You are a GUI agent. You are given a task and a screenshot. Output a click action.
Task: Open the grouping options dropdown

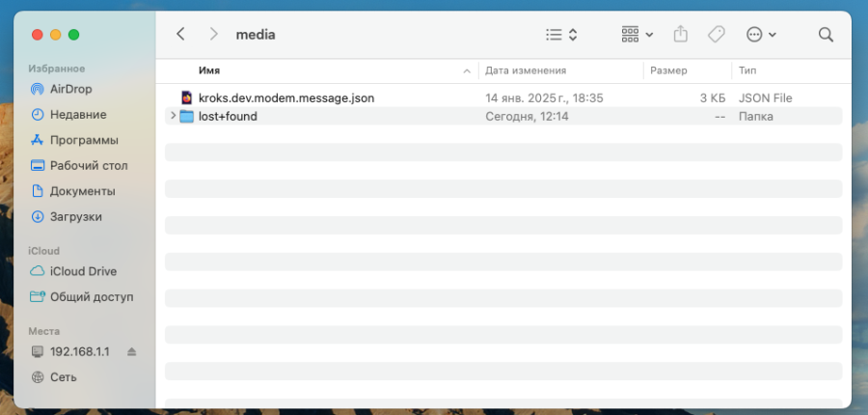point(637,34)
